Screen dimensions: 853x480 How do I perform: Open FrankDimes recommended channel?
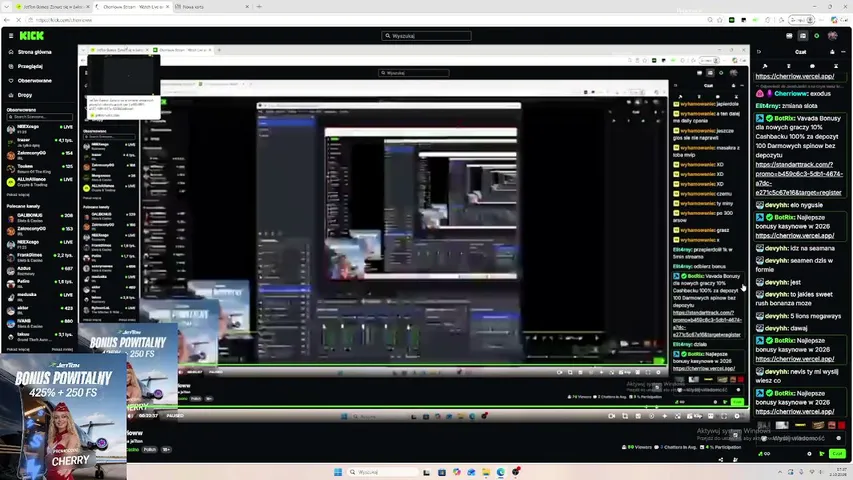click(x=39, y=257)
